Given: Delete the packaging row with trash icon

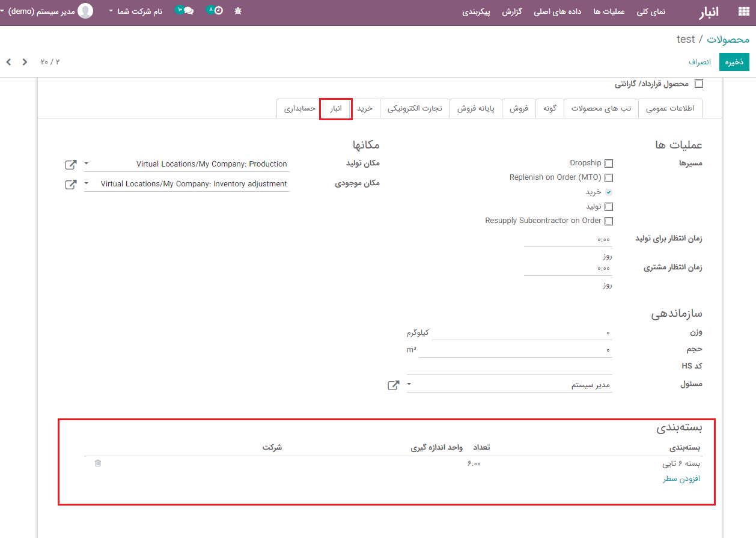Looking at the screenshot, I should pos(98,463).
